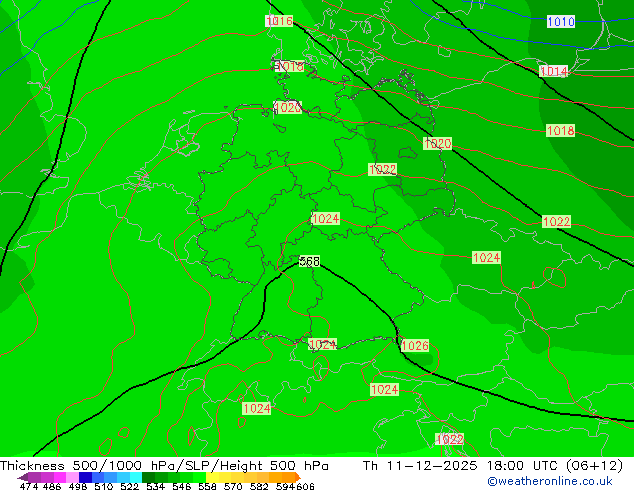Click the legend value 582
Viewport: 634px width, 490px height.
click(x=259, y=486)
